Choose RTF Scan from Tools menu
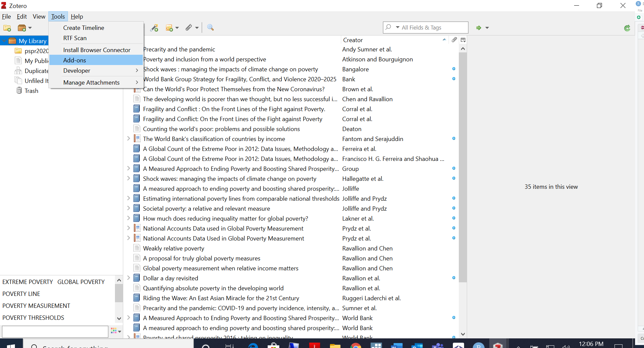 tap(96, 38)
